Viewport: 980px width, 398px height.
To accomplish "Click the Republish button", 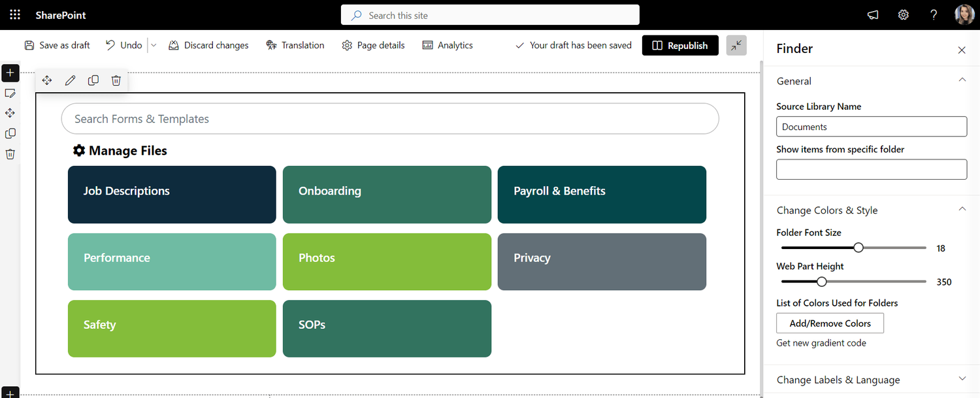I will click(x=680, y=45).
